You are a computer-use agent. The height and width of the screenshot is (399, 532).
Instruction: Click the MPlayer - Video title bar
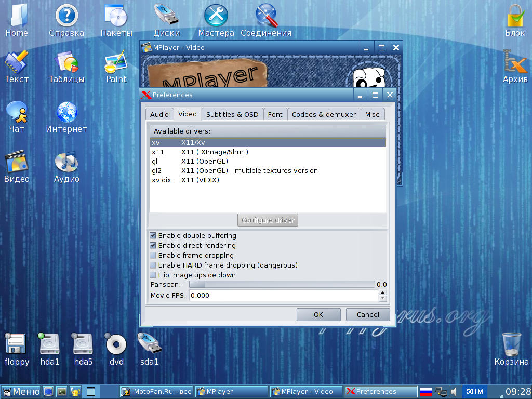(x=250, y=47)
